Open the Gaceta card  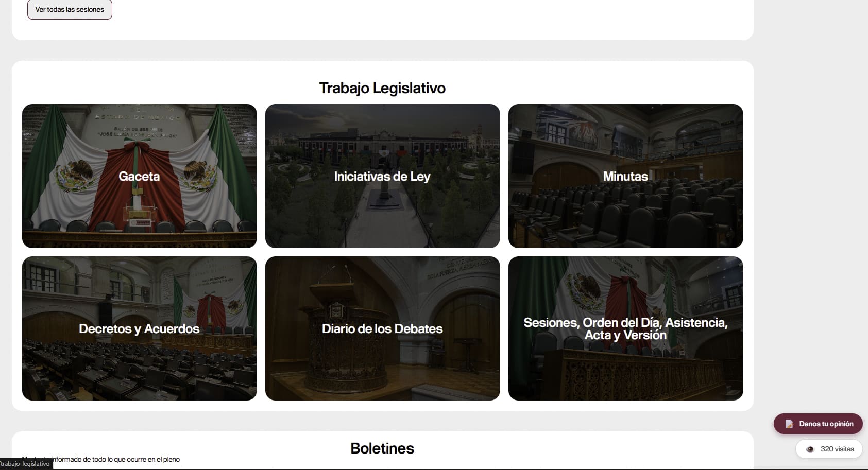pos(140,176)
